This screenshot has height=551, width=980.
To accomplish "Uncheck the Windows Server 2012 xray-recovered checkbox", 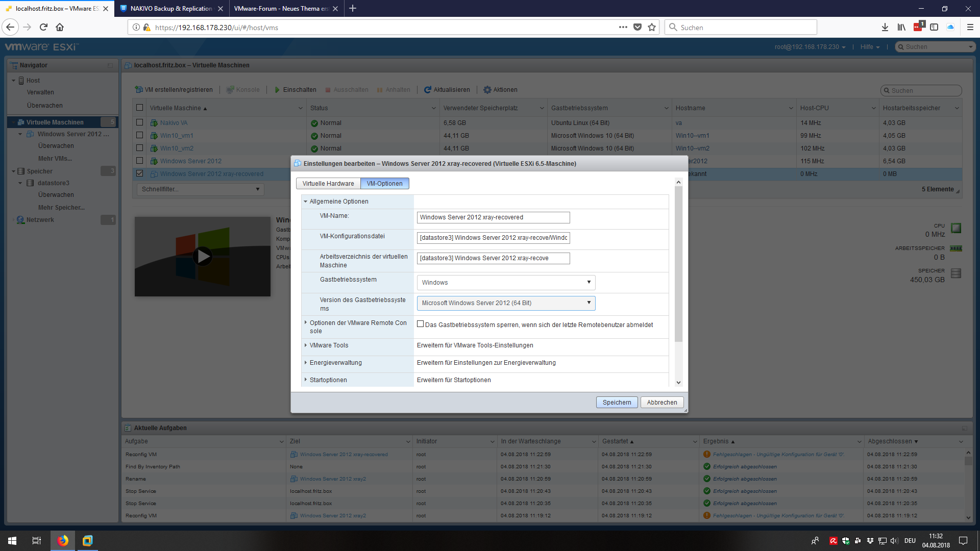I will coord(139,173).
